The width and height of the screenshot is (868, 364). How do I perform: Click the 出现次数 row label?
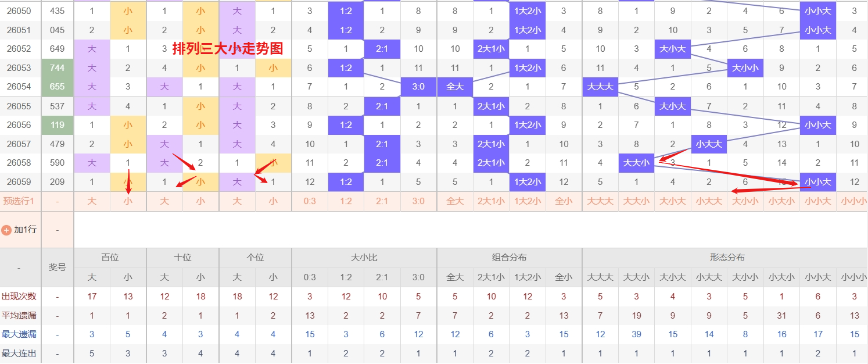[20, 296]
